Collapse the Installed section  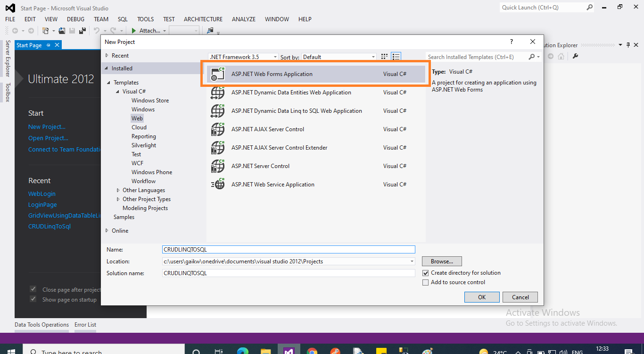[x=107, y=68]
